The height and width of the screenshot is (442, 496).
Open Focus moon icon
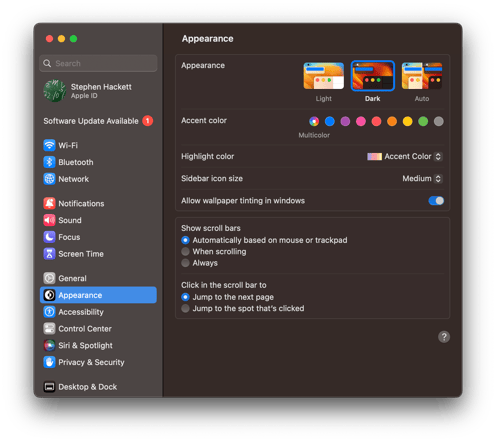coord(49,237)
